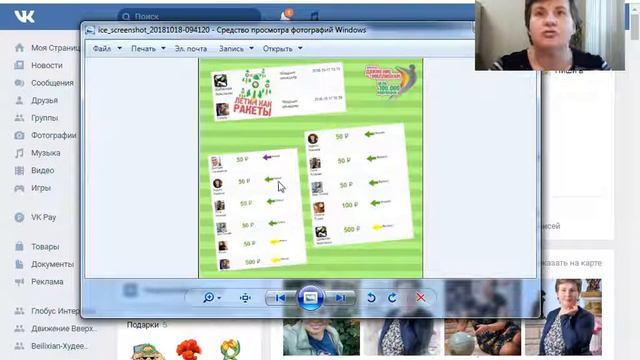This screenshot has height=360, width=640.
Task: Open Игры in VK sidebar
Action: [x=41, y=188]
